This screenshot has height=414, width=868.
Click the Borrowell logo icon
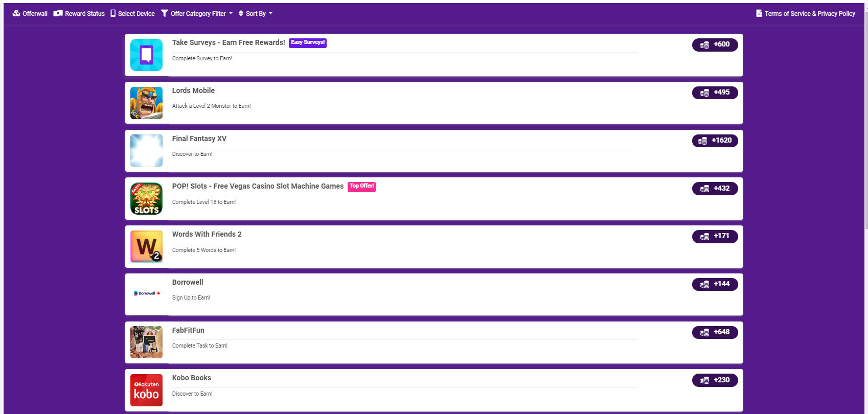146,293
